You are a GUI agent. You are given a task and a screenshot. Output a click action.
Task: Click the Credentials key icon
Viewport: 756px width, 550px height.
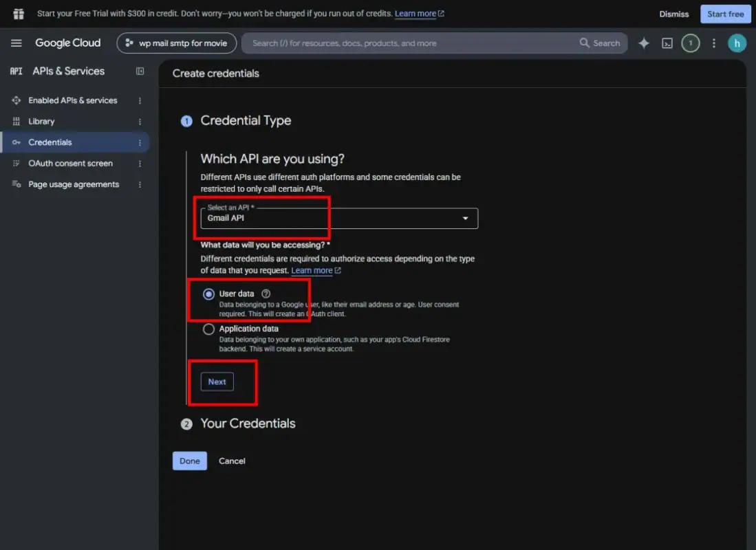pyautogui.click(x=17, y=142)
